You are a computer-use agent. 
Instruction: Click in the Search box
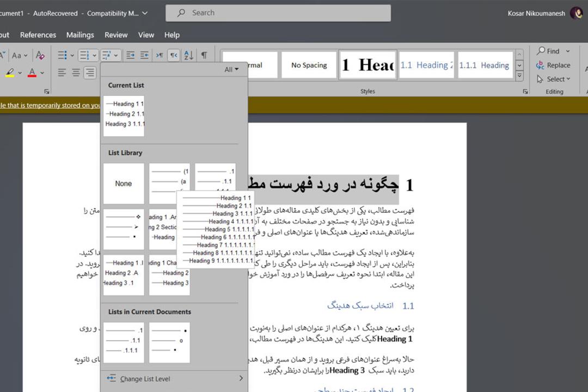pyautogui.click(x=278, y=13)
